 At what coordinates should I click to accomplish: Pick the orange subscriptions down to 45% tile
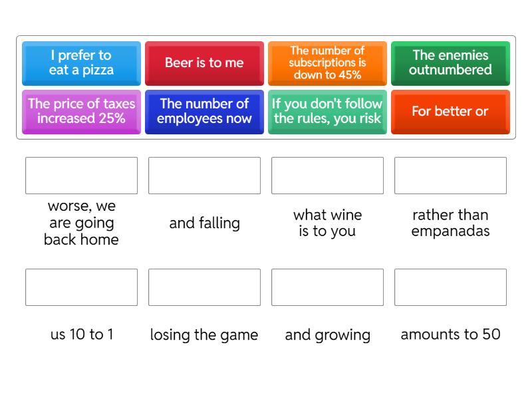click(x=327, y=63)
